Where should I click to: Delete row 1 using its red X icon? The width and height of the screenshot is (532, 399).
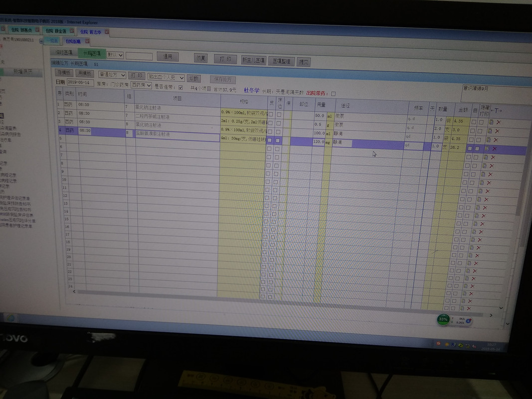point(499,122)
